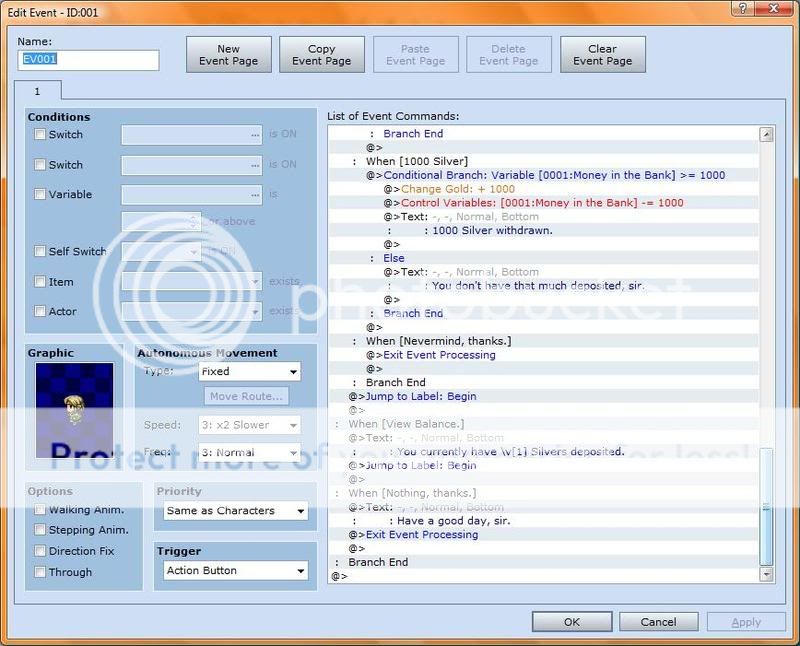This screenshot has width=800, height=646.
Task: Expand the Priority dropdown Same as Characters
Action: tap(236, 511)
